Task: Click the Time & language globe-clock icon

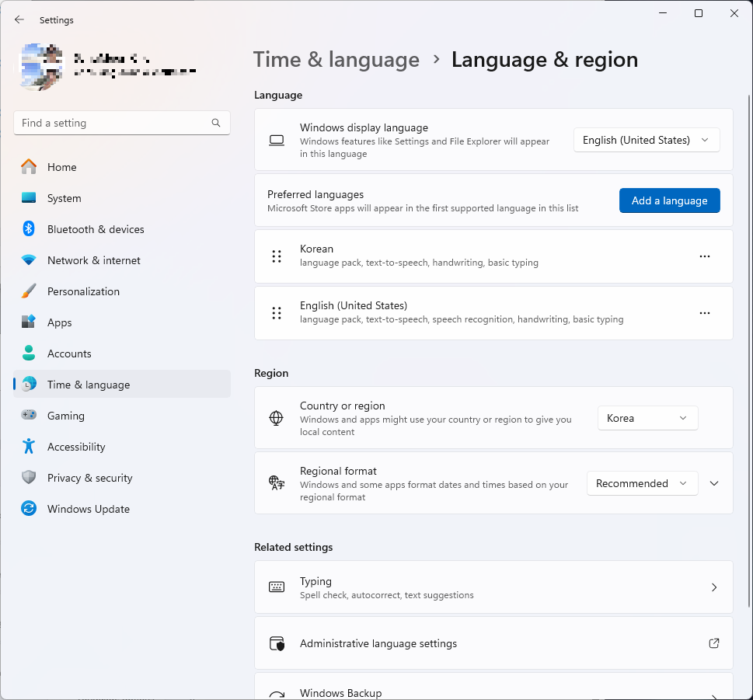Action: (x=29, y=384)
